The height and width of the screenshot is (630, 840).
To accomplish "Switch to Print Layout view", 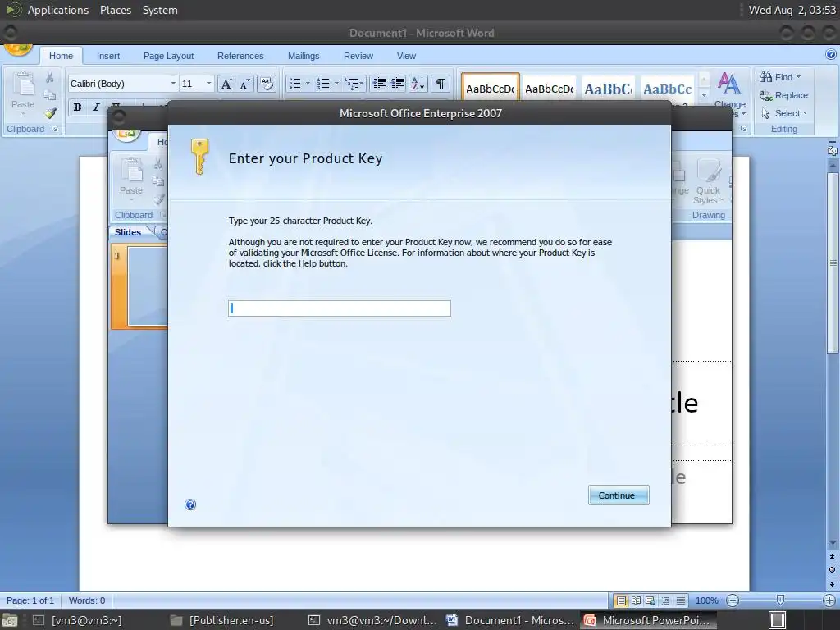I will click(x=620, y=600).
